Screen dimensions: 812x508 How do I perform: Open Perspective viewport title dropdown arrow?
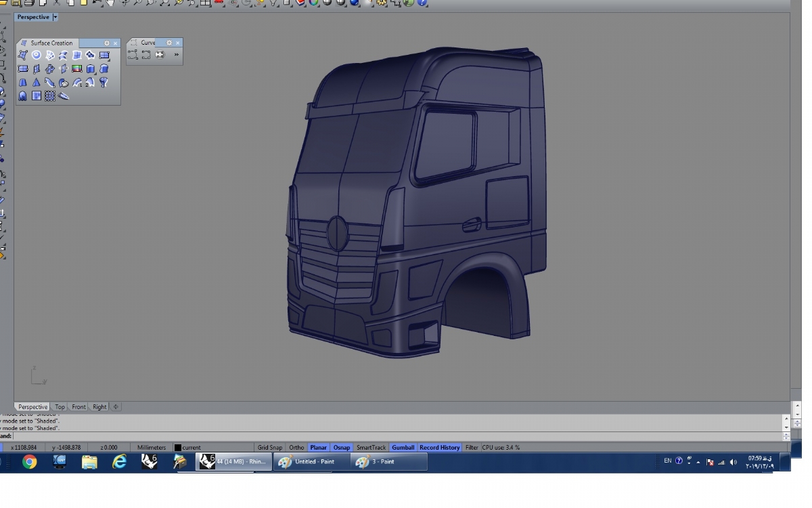[55, 17]
